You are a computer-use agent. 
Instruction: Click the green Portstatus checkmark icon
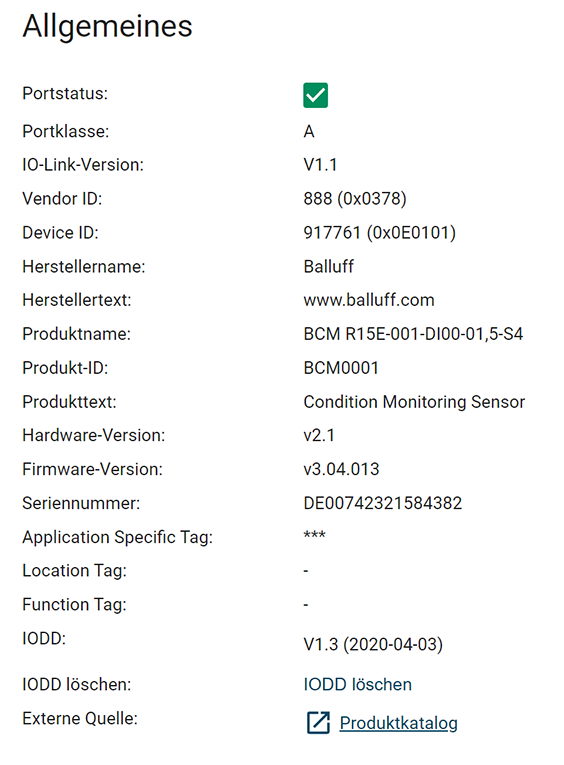pyautogui.click(x=315, y=95)
